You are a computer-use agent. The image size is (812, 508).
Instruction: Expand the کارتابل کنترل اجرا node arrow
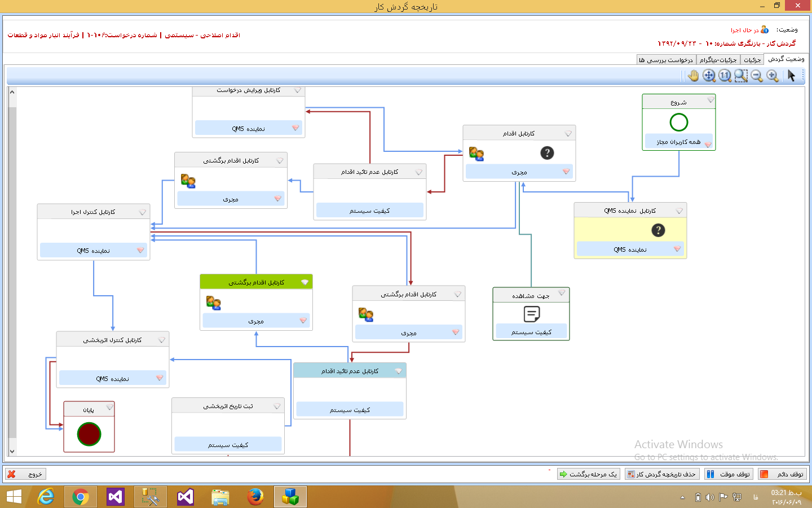[142, 212]
